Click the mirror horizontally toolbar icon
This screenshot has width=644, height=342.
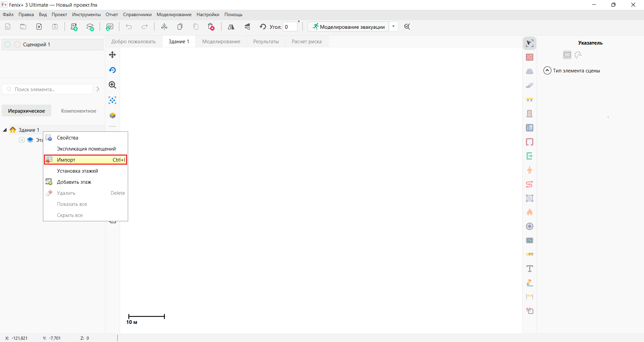[231, 26]
